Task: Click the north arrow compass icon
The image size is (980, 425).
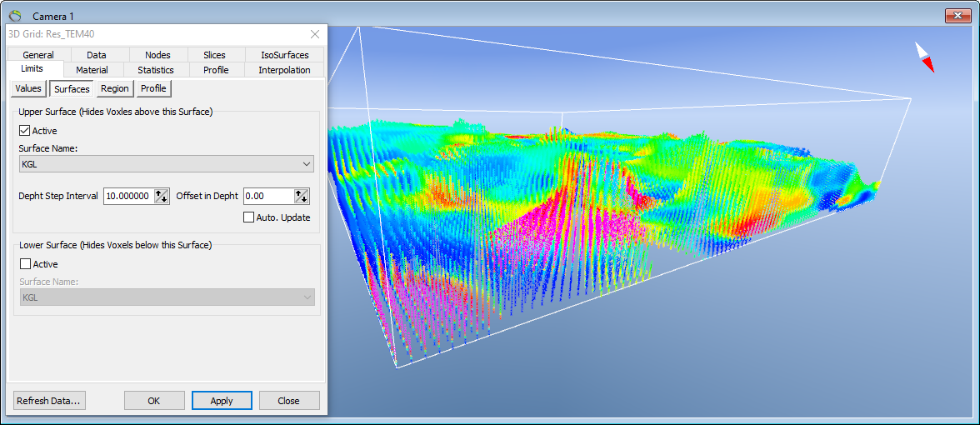Action: coord(924,57)
